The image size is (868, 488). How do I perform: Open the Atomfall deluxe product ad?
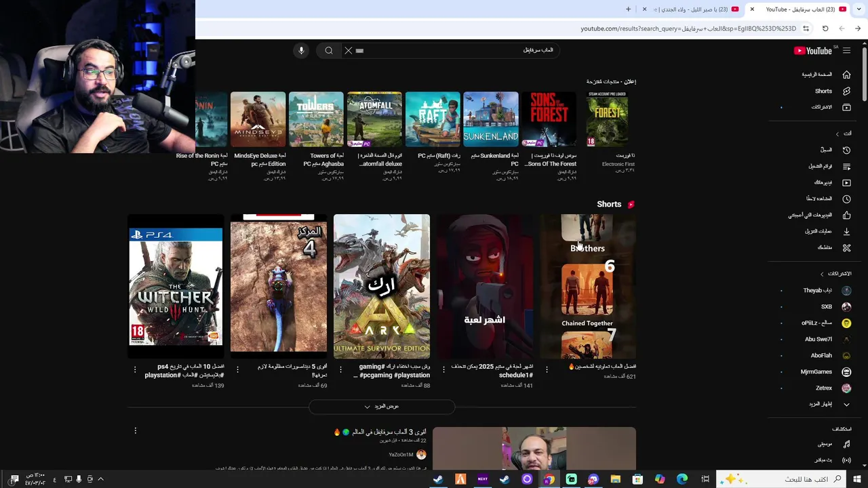pyautogui.click(x=374, y=119)
